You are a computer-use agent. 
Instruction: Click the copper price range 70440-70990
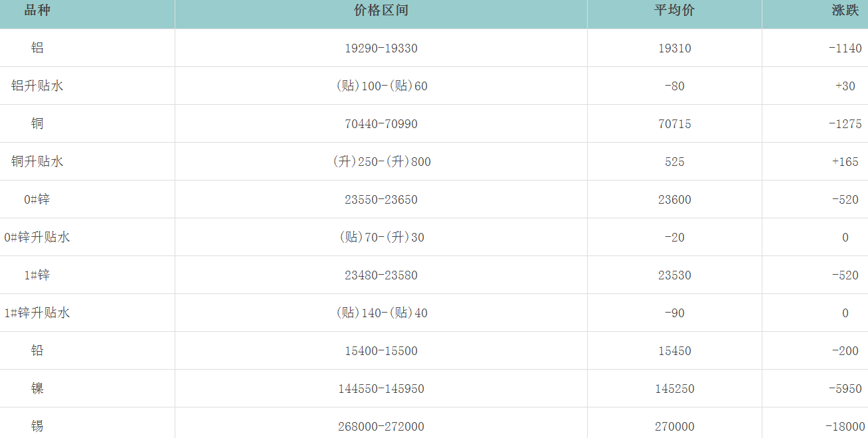pyautogui.click(x=381, y=124)
